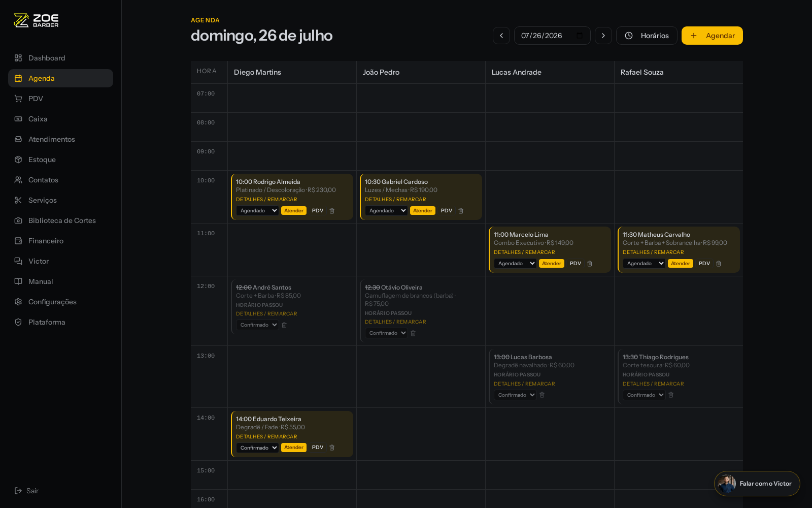Screen dimensions: 812x508
Task: Delete Matheus Carvalho's appointment
Action: 719,264
